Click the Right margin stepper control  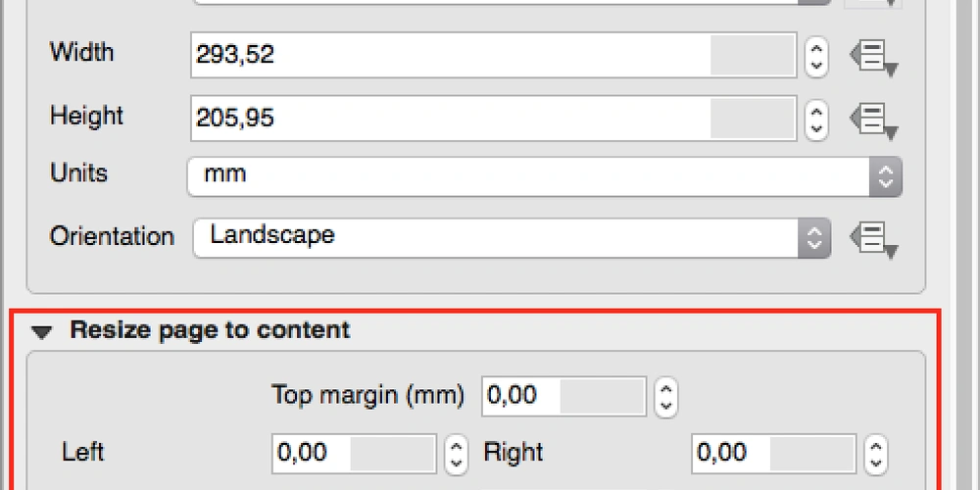click(876, 455)
